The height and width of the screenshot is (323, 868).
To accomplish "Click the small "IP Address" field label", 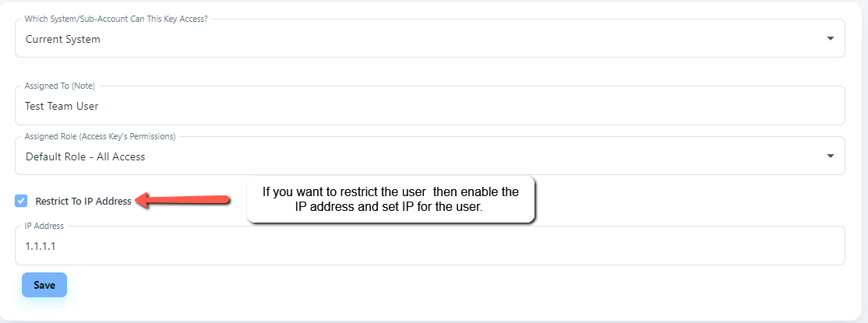I will pyautogui.click(x=44, y=226).
